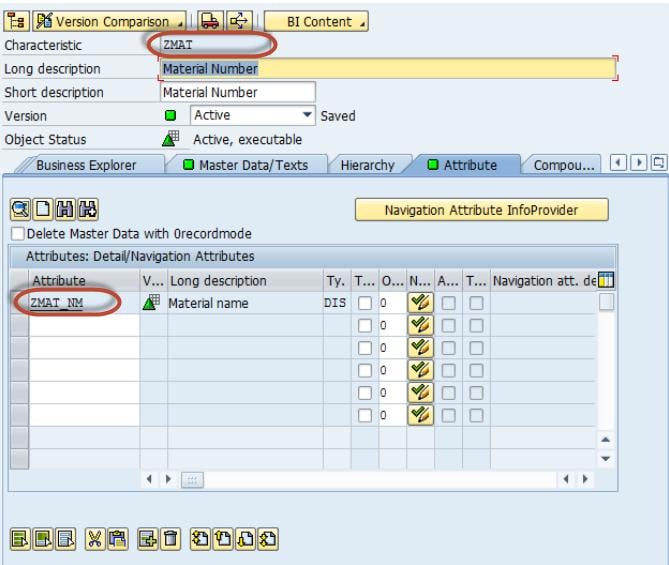Check the last checkbox in the ZMAT_NM row

[477, 303]
